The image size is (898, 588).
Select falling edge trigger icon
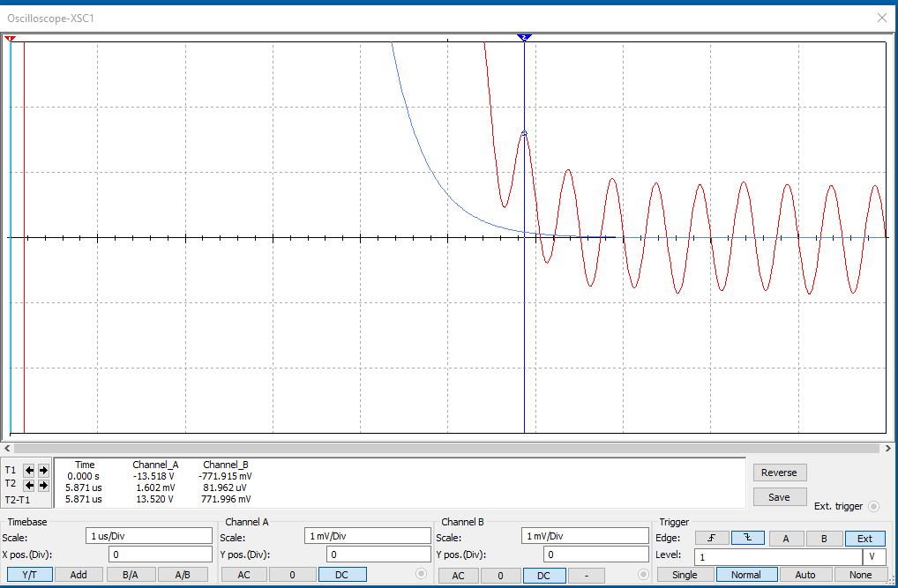[x=747, y=538]
